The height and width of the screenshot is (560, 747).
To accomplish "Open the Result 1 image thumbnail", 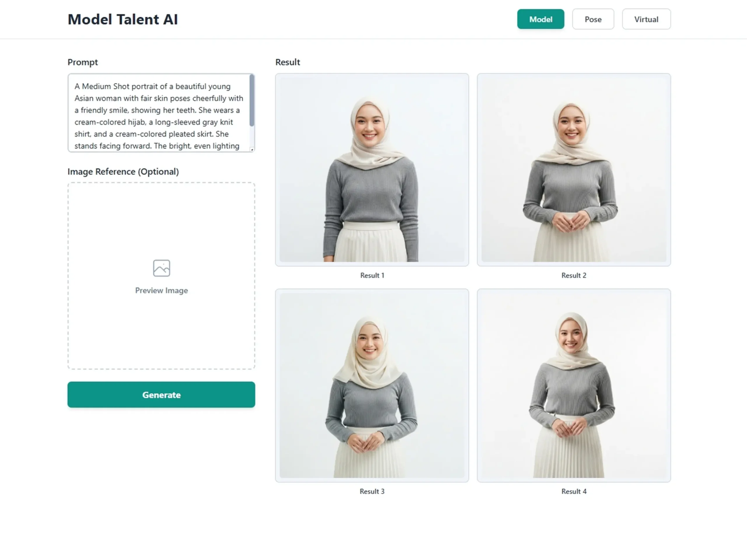I will pos(372,169).
